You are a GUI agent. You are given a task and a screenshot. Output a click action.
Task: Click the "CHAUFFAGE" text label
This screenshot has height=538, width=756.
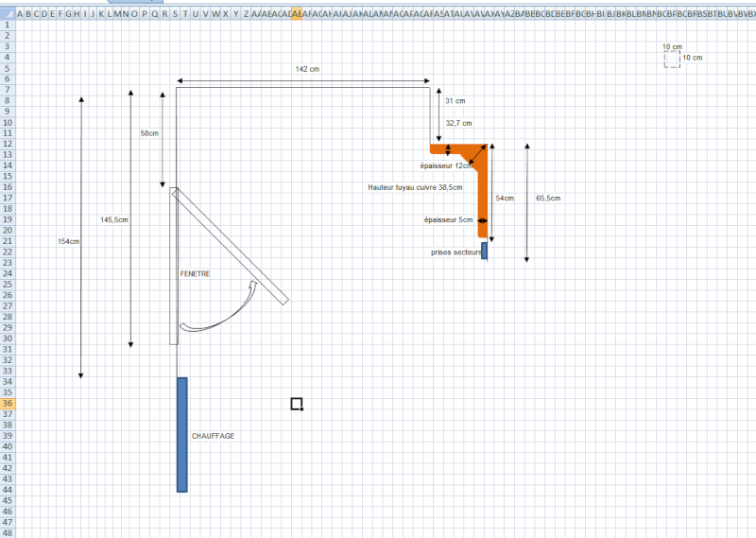point(214,436)
